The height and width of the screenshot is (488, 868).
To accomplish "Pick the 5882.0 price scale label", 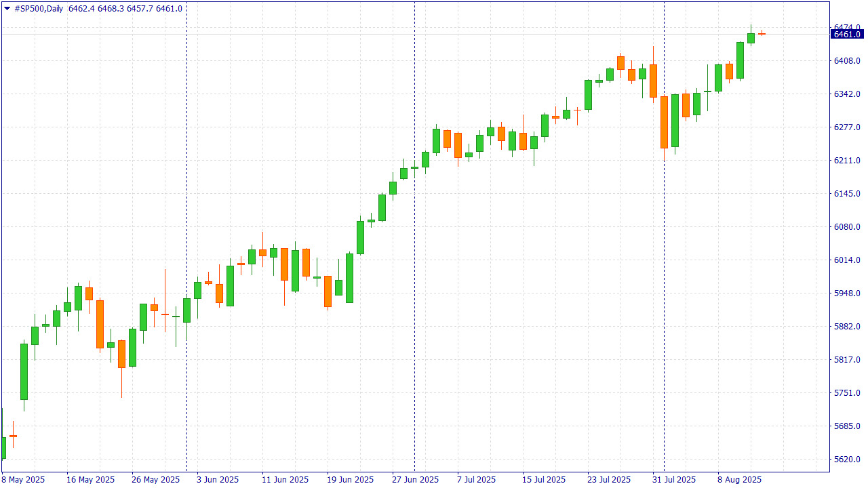I will pyautogui.click(x=847, y=327).
